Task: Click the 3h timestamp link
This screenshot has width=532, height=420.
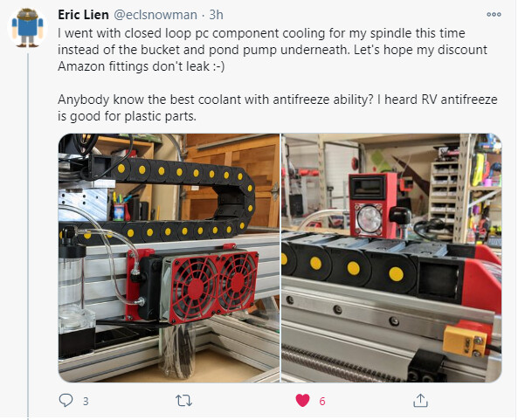Action: 216,15
